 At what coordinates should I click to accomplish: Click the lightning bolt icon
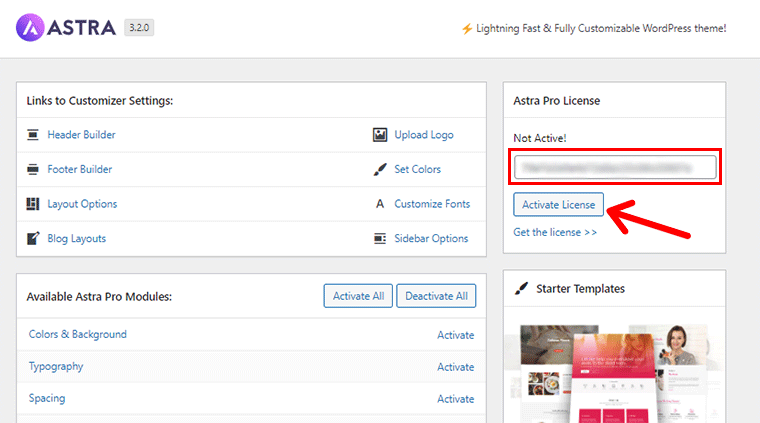467,29
